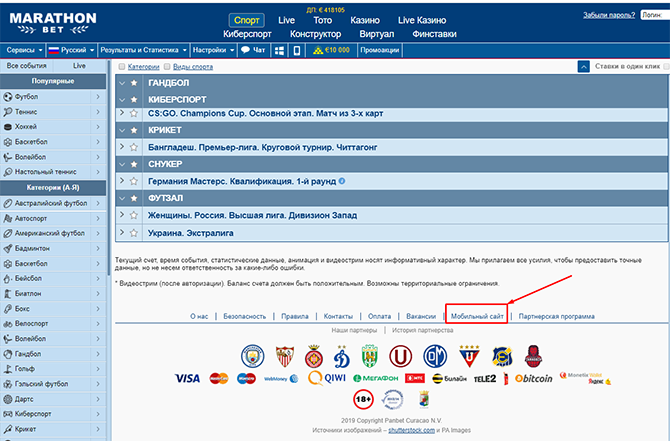The width and height of the screenshot is (670, 441).
Task: Enable the Категории checkbox
Action: pyautogui.click(x=122, y=66)
